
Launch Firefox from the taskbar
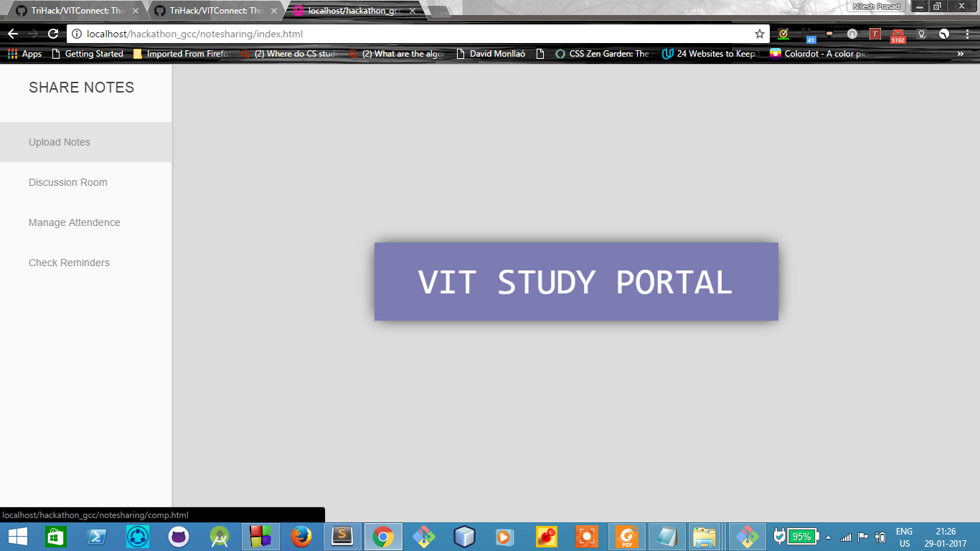301,537
